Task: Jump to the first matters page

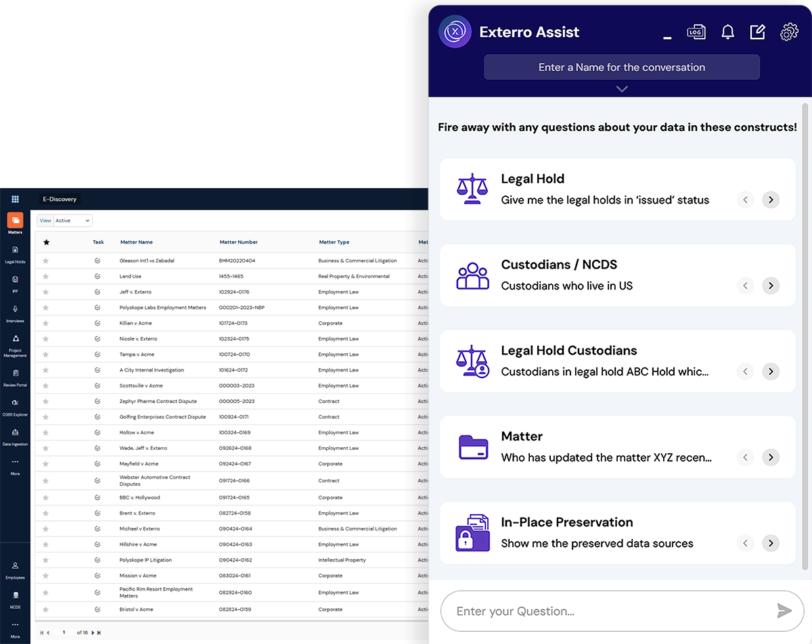Action: [42, 632]
